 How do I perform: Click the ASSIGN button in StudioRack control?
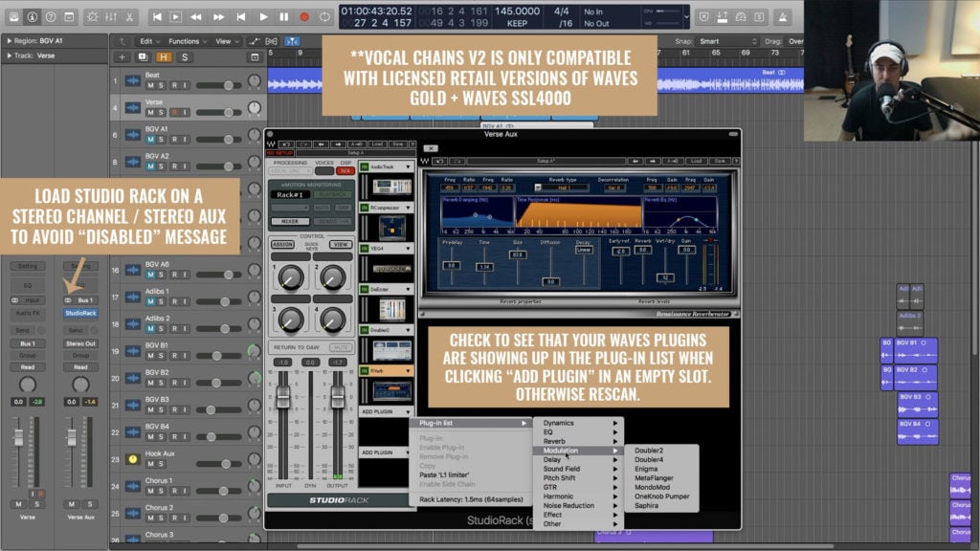click(x=282, y=244)
